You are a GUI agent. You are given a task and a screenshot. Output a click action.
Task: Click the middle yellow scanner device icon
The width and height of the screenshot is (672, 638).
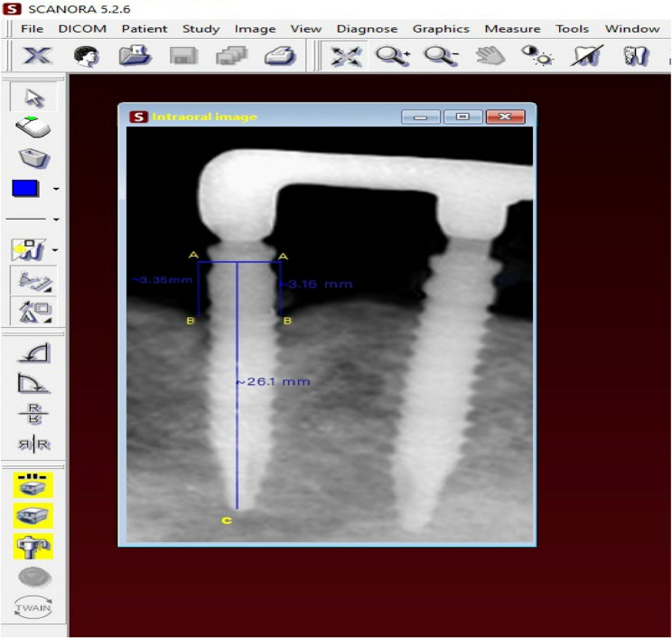[33, 515]
